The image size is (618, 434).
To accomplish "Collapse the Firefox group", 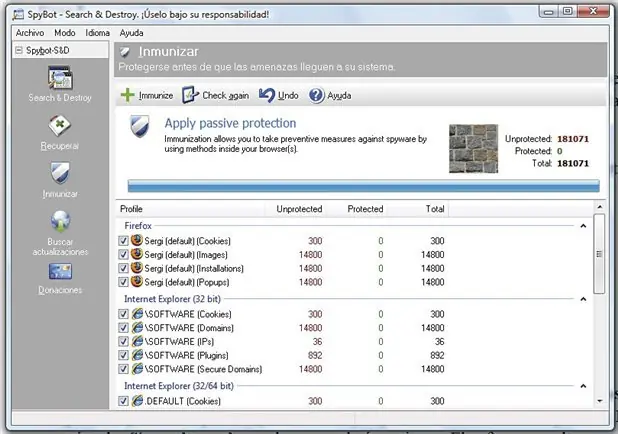I will 583,226.
